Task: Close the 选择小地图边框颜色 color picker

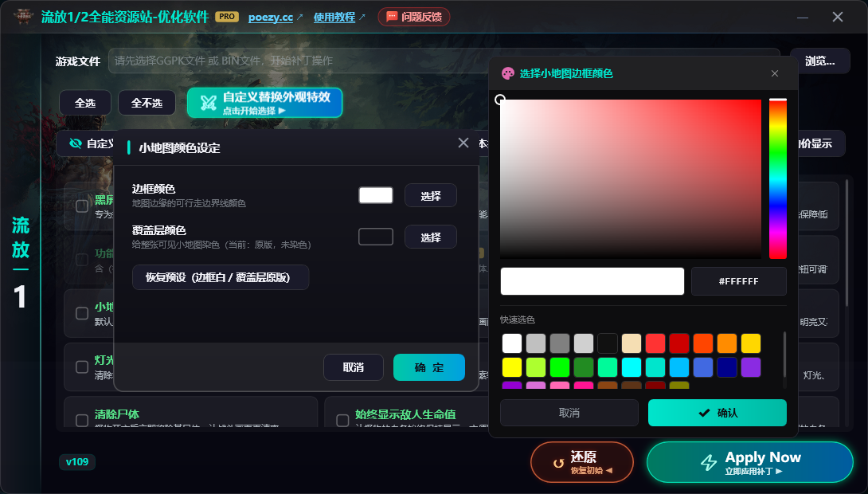Action: (775, 73)
